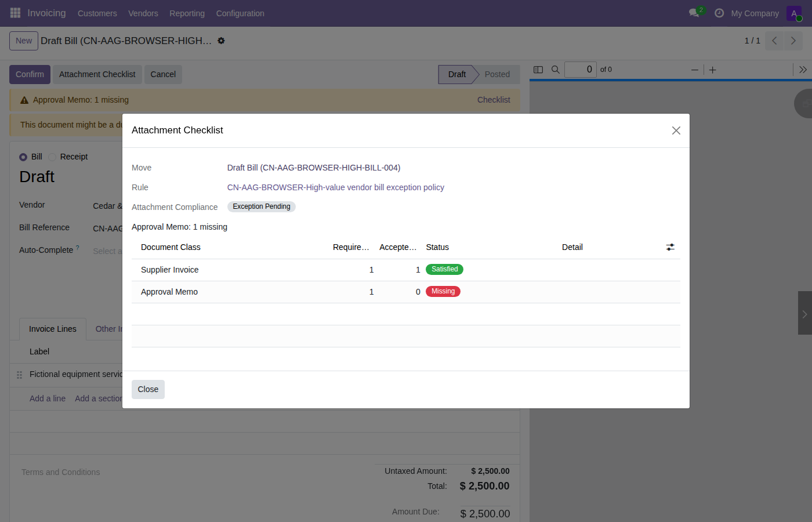Click Add a line link
812x522 pixels.
48,398
